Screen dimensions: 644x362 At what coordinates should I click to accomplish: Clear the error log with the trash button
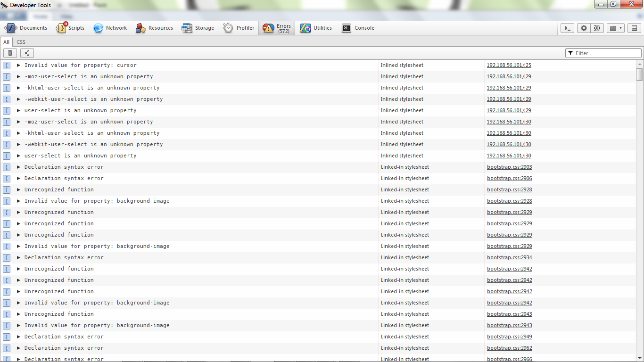pos(10,53)
